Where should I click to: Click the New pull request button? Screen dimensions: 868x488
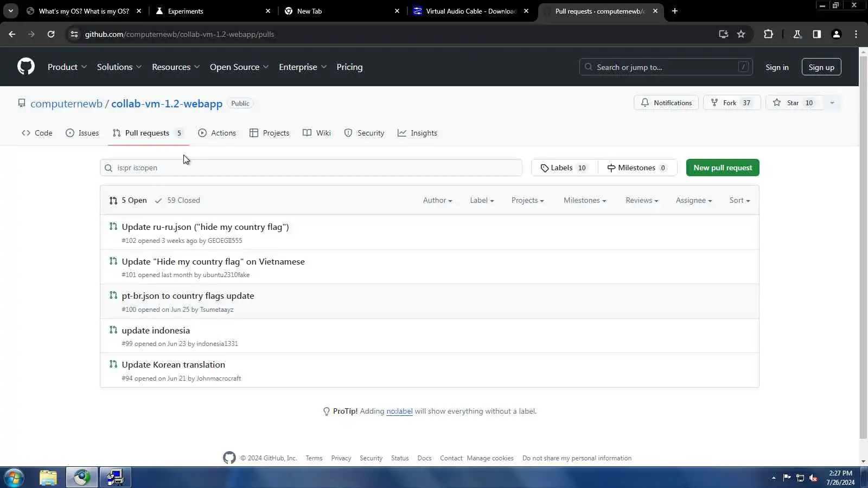click(723, 168)
